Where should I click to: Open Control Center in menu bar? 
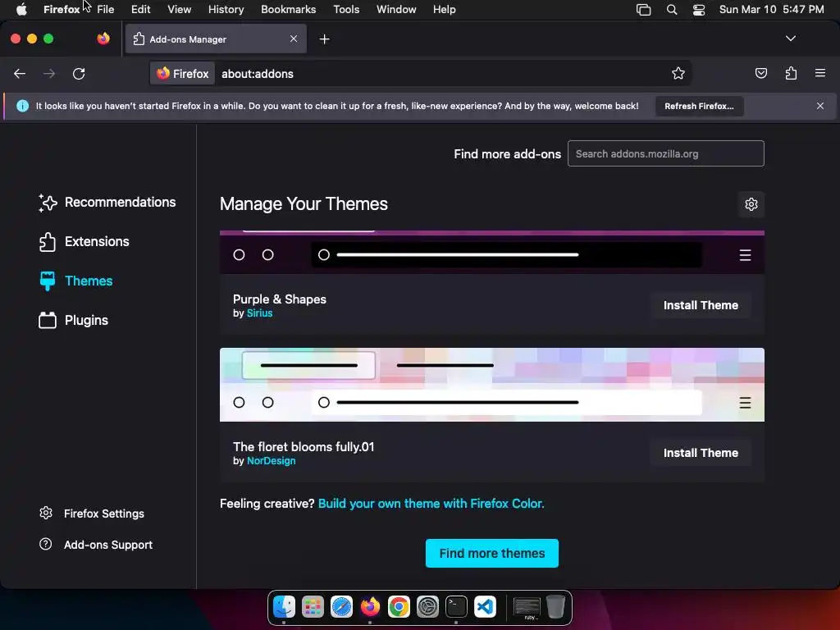coord(699,10)
